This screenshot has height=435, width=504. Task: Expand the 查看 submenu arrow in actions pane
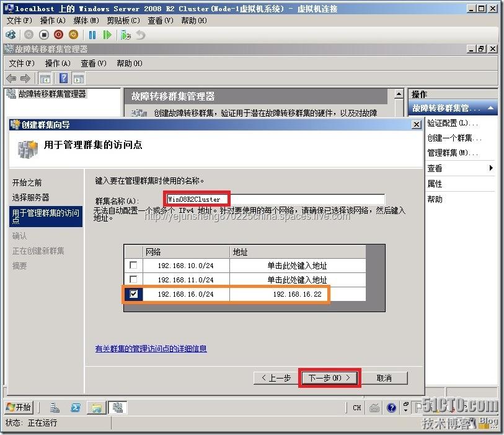click(x=491, y=168)
